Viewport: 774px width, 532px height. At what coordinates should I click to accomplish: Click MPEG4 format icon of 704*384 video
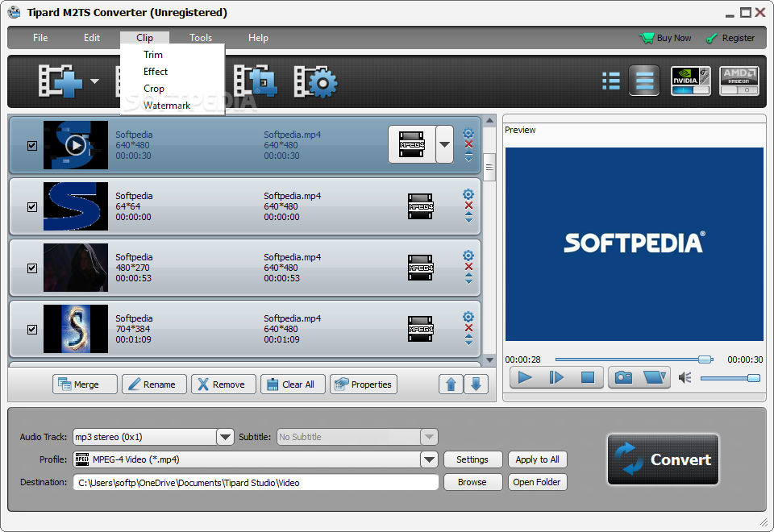click(421, 329)
